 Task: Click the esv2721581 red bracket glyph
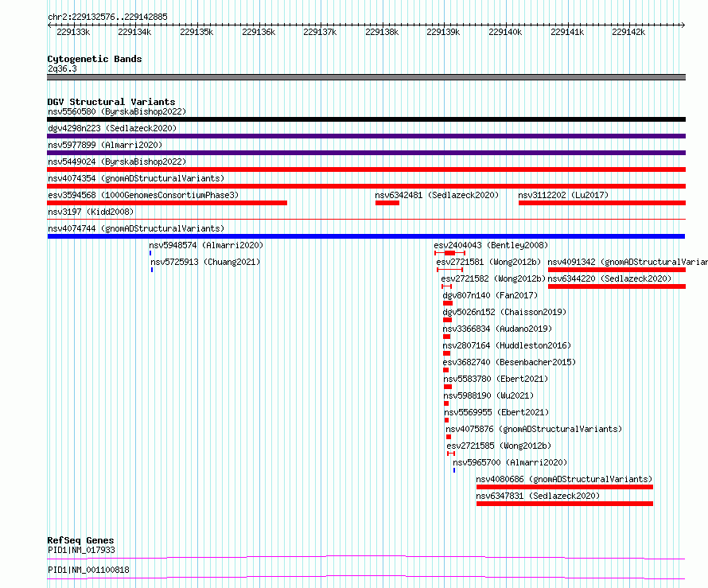pyautogui.click(x=449, y=270)
